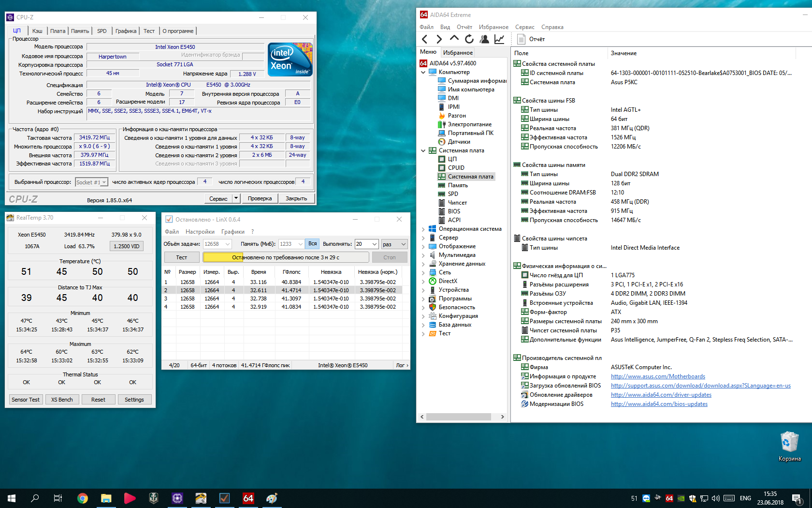Open the Socket #1 processor selection dropdown
Screen dimensions: 812x508
click(91, 182)
